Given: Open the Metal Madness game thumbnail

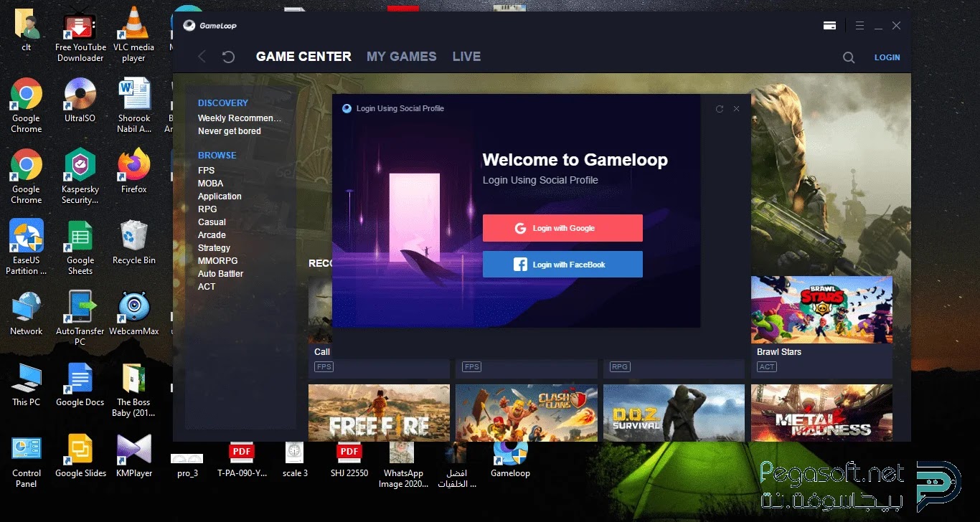Looking at the screenshot, I should click(821, 412).
